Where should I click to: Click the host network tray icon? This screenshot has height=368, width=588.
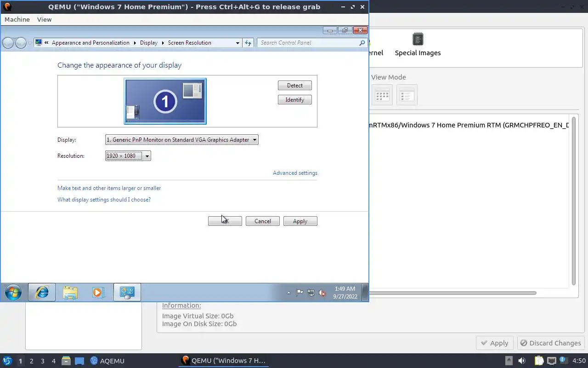[x=552, y=361]
